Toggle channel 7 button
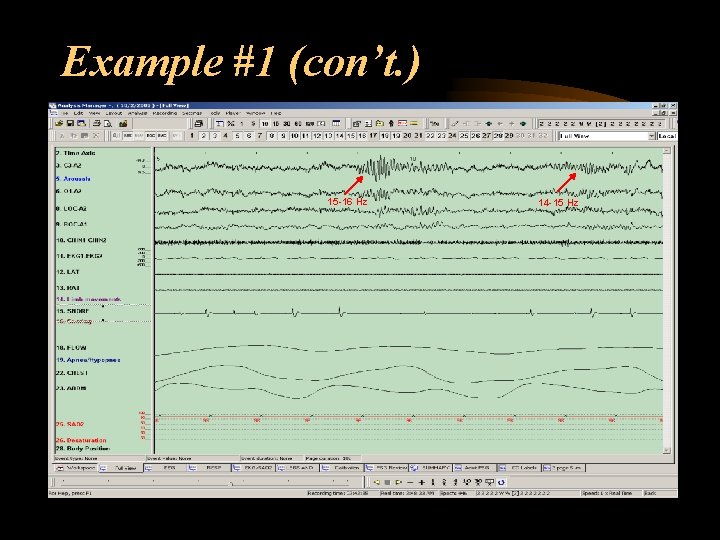Image resolution: width=720 pixels, height=540 pixels. (259, 136)
